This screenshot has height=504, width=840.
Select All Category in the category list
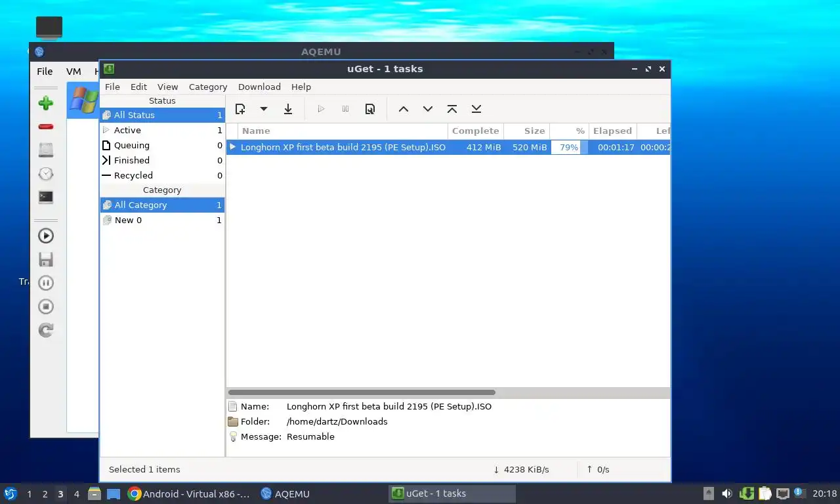[x=162, y=205]
